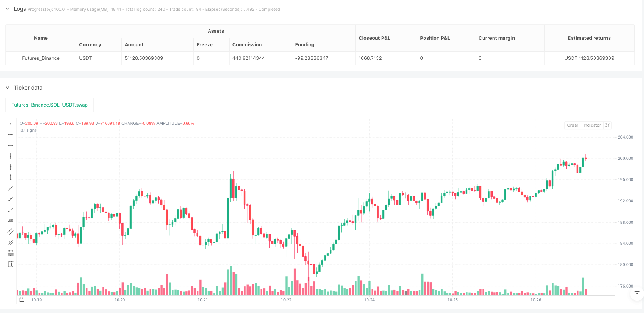The height and width of the screenshot is (313, 644).
Task: Open the Indicator menu on the chart
Action: 592,125
